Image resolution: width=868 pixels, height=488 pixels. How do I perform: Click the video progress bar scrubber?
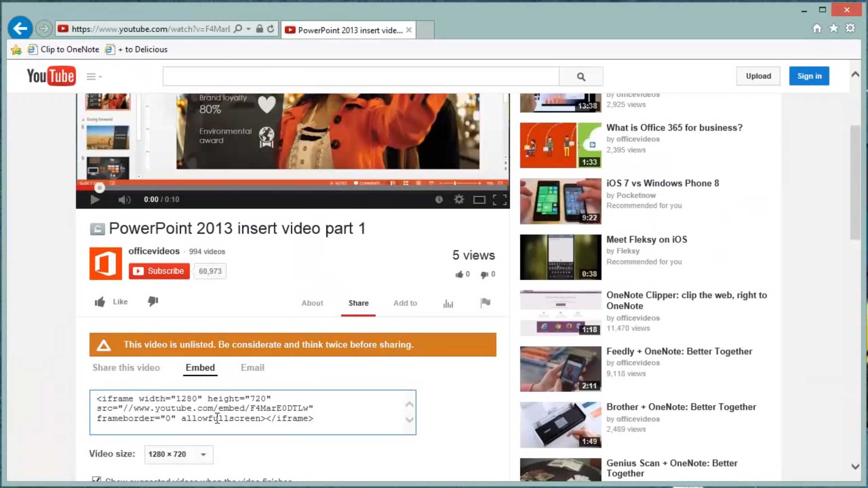coord(99,188)
